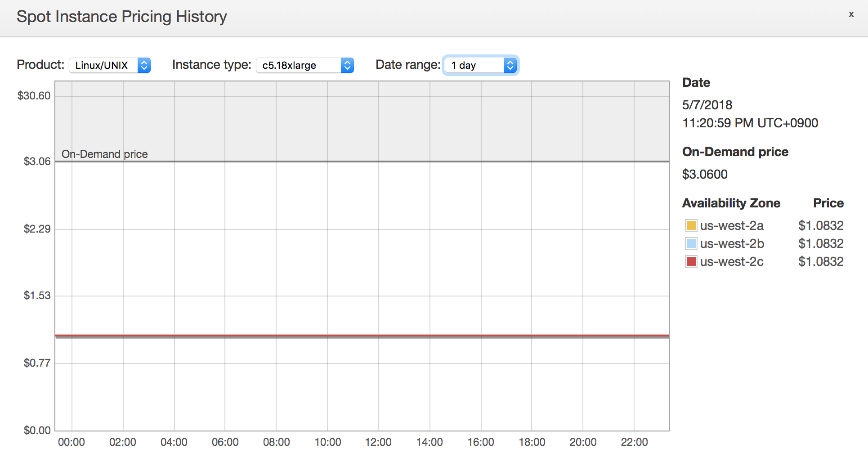Open the Date range dropdown

[481, 65]
